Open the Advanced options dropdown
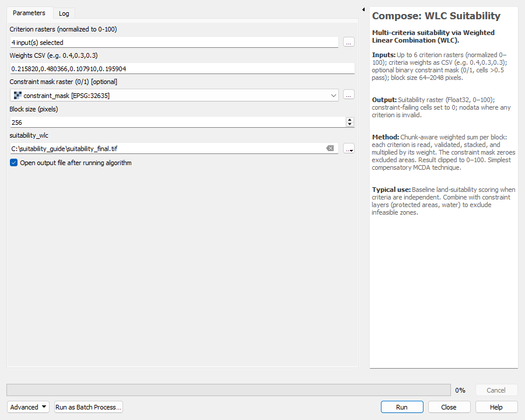The width and height of the screenshot is (525, 420). click(x=28, y=407)
